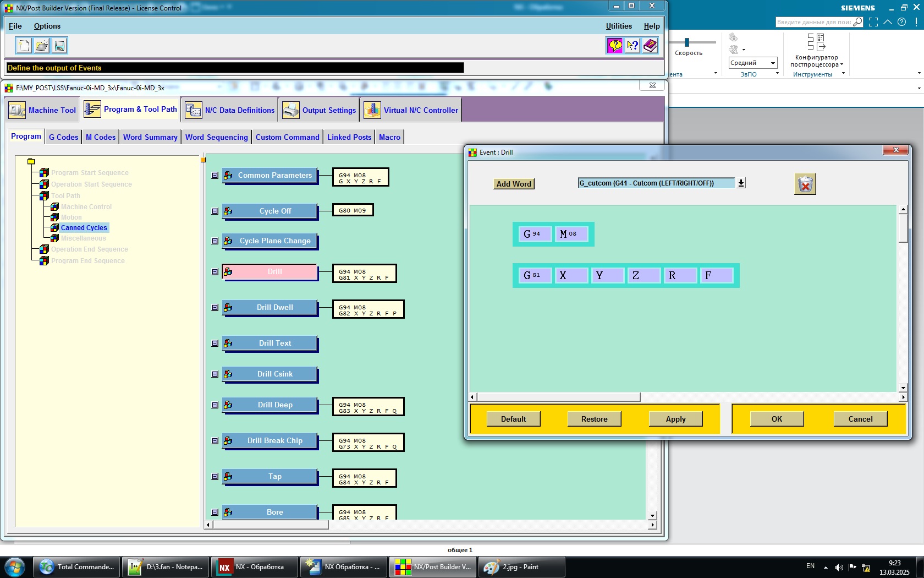
Task: Open the G Codes subtab
Action: point(64,137)
